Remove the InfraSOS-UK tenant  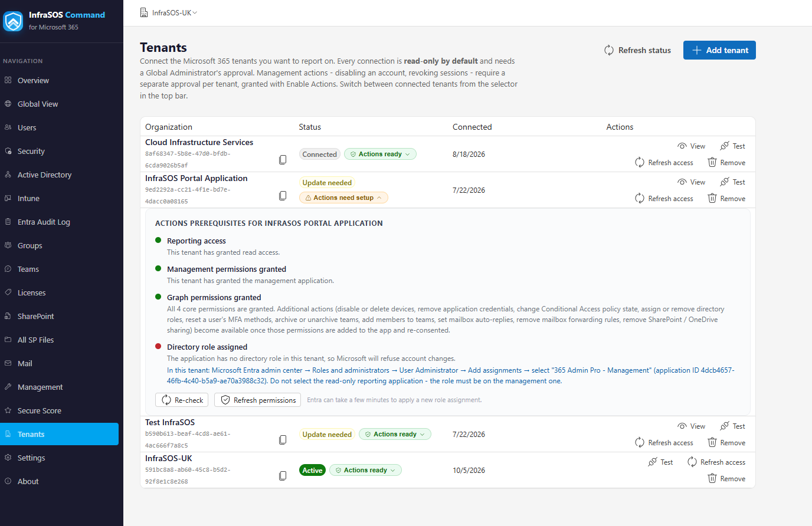click(x=726, y=479)
